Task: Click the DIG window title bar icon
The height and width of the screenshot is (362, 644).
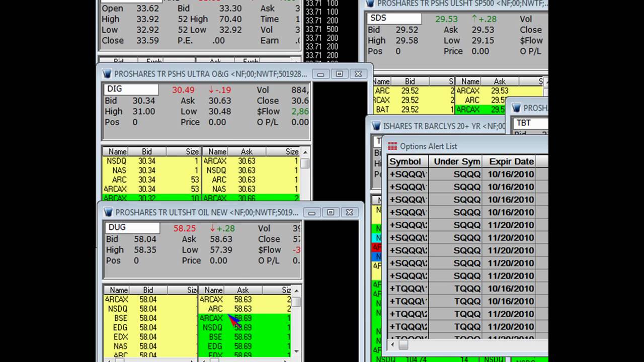Action: click(107, 73)
